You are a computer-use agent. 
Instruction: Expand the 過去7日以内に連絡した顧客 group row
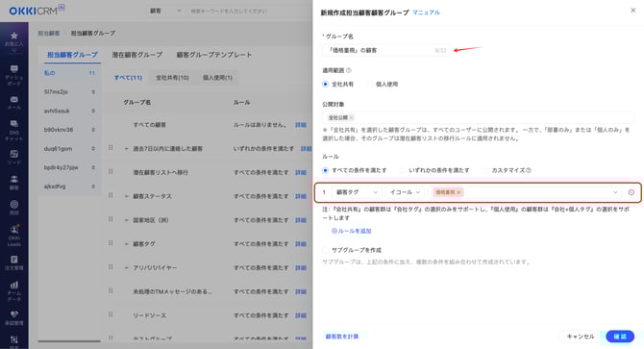tap(127, 149)
